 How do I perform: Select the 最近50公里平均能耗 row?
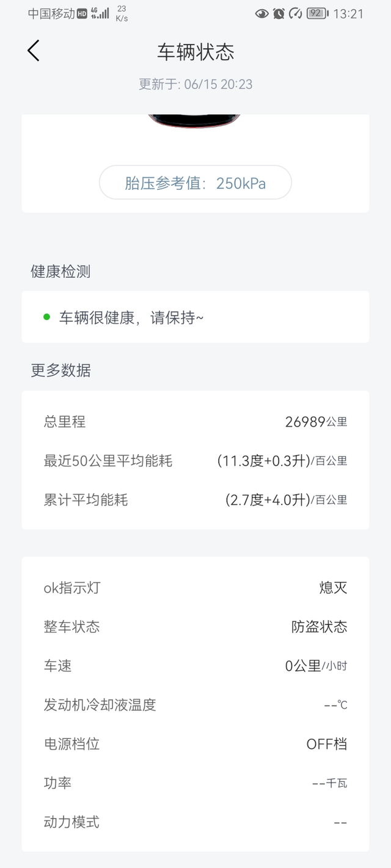coord(195,461)
